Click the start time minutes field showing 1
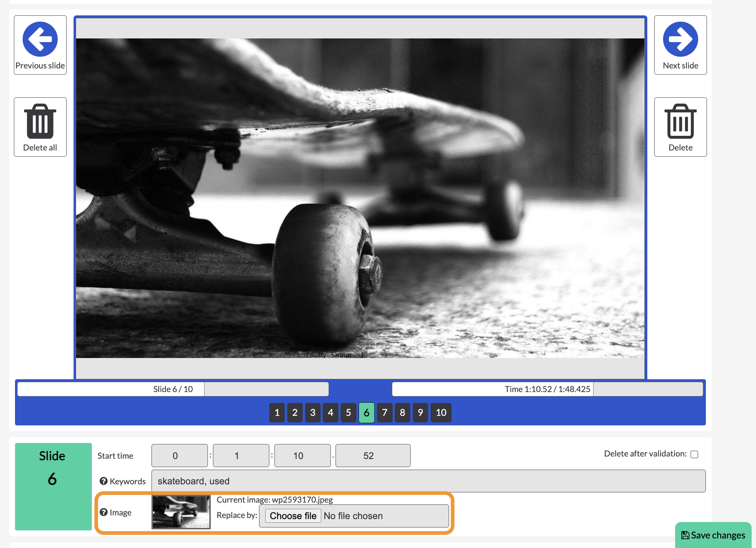This screenshot has width=756, height=548. [x=241, y=456]
